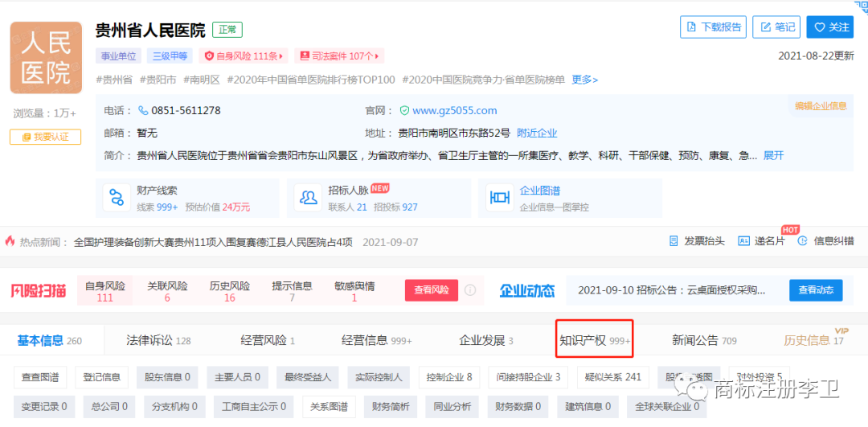Open the 财产线索 icon card

[117, 197]
